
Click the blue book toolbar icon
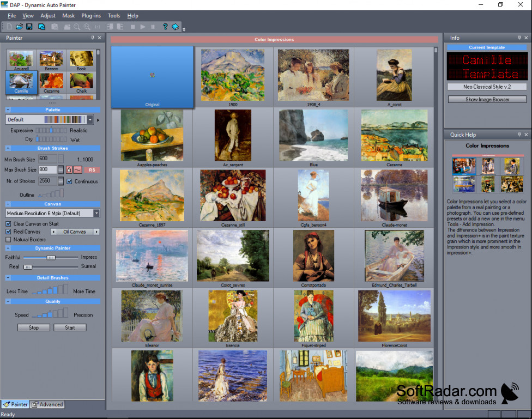[176, 27]
